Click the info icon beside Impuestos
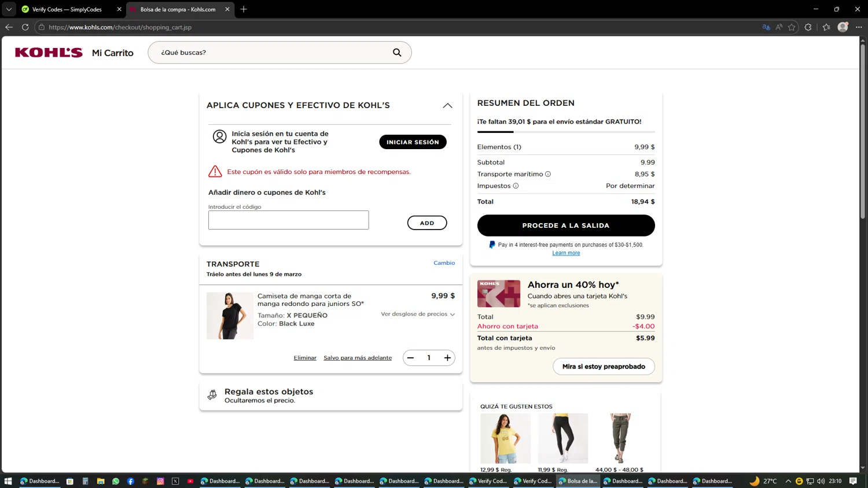868x488 pixels. 516,186
